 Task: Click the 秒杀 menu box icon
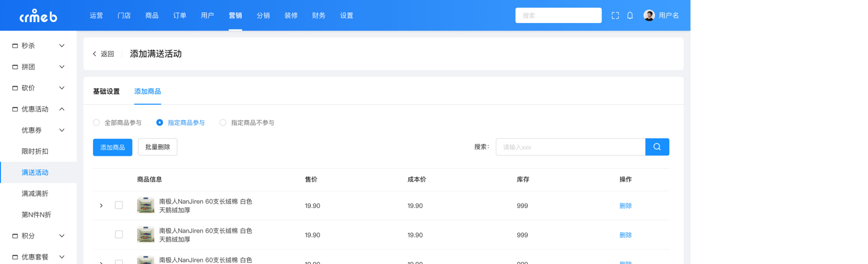coord(15,46)
